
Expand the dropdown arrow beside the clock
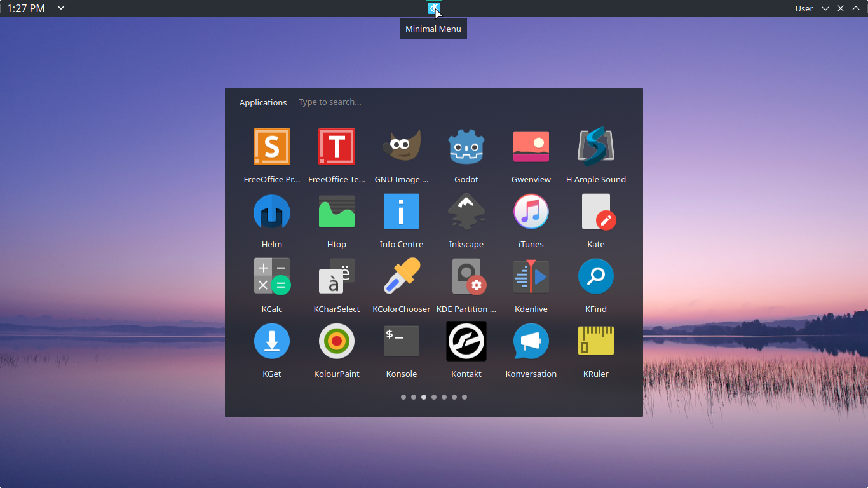click(x=61, y=8)
